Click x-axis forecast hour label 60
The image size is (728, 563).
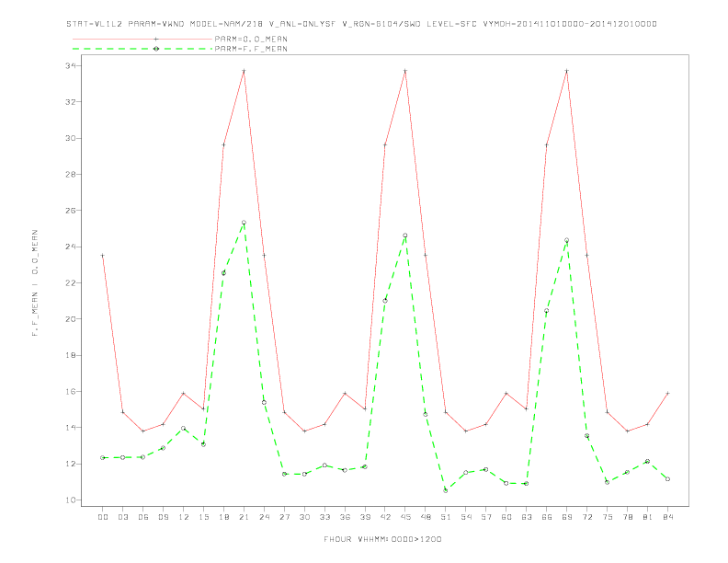point(506,517)
